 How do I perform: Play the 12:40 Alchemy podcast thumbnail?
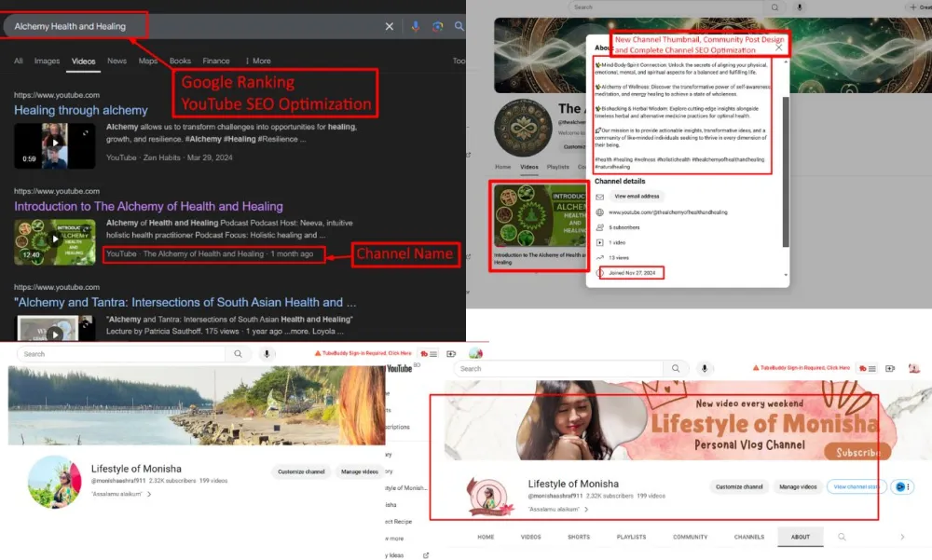tap(55, 242)
